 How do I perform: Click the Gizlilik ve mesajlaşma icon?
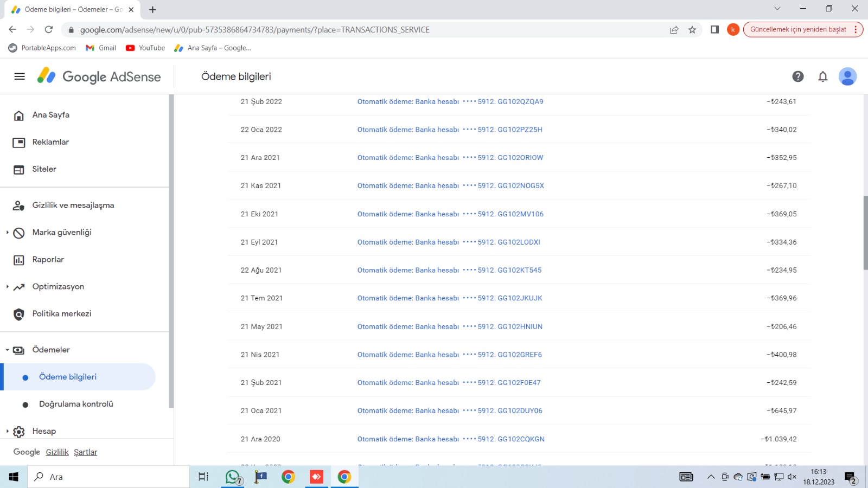[19, 206]
